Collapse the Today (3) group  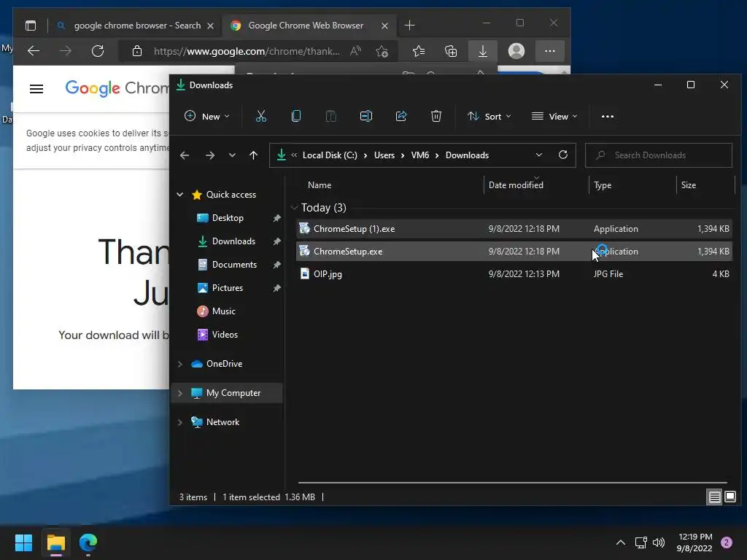click(294, 208)
